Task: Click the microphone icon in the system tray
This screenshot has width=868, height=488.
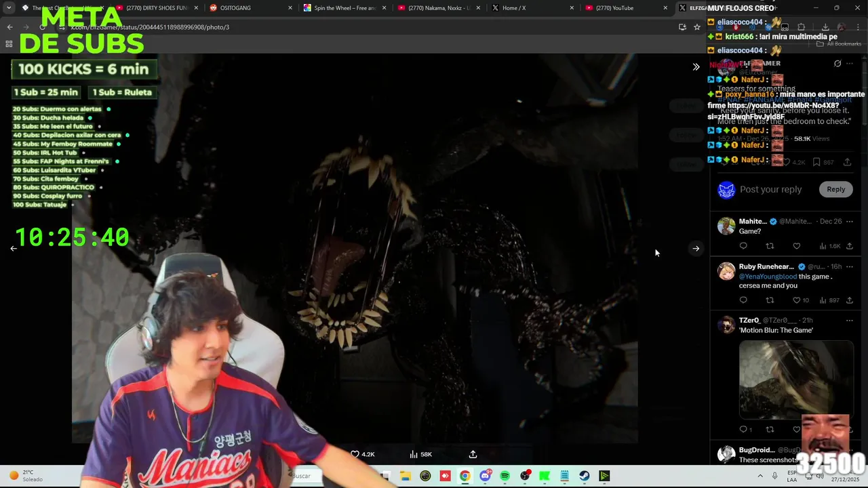Action: 774,476
